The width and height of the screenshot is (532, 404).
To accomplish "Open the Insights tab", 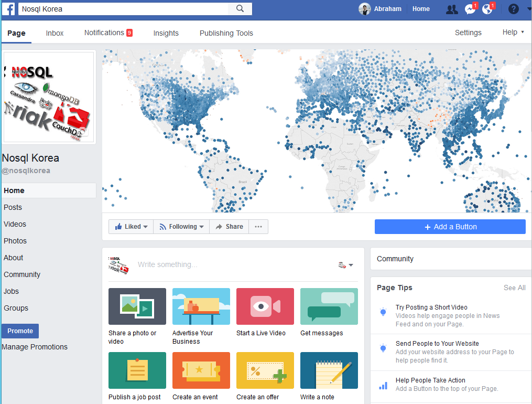I will click(166, 33).
